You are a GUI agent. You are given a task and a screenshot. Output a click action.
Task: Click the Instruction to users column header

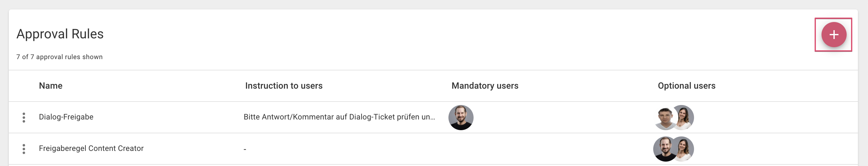284,86
